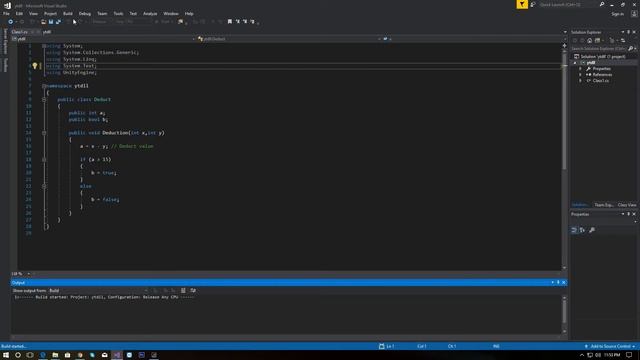This screenshot has height=360, width=640.
Task: Click the Properties panel Alphabetical icon
Action: [x=582, y=230]
